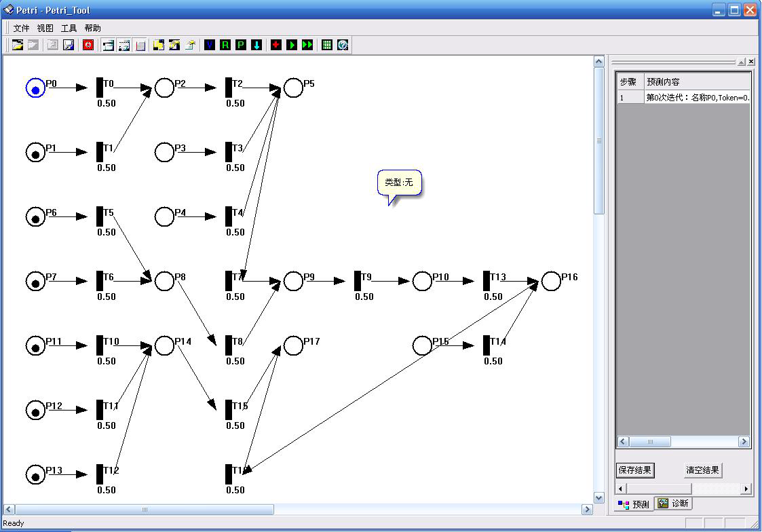Close the side results panel
This screenshot has height=532, width=762.
pos(751,62)
